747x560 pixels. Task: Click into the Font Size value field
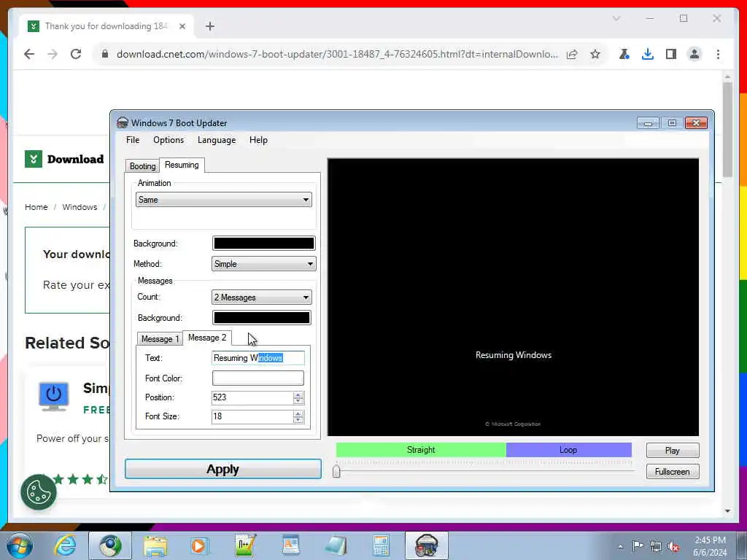(x=252, y=416)
